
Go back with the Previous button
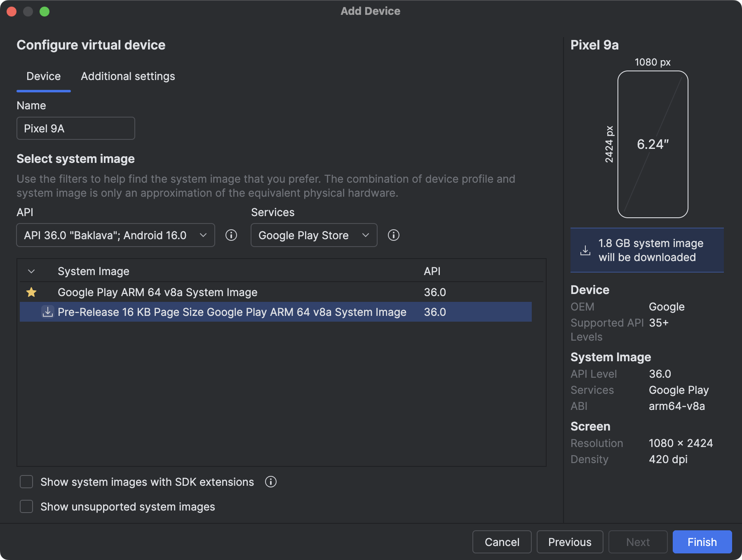tap(570, 542)
